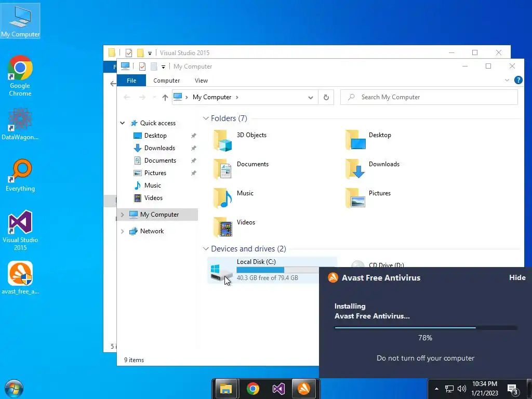Open the address bar history dropdown
The image size is (532, 399).
click(x=311, y=97)
